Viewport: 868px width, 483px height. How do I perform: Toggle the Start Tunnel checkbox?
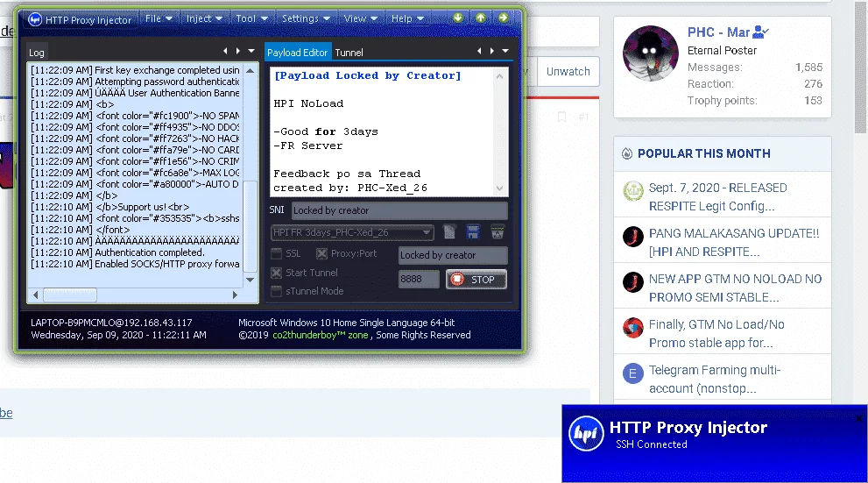point(276,273)
